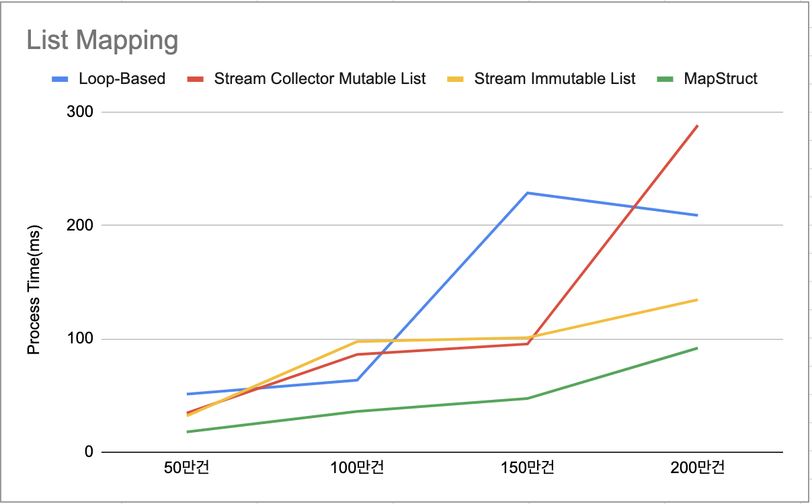Click the 150만건 x-axis label
Viewport: 812px width, 504px height.
click(528, 468)
